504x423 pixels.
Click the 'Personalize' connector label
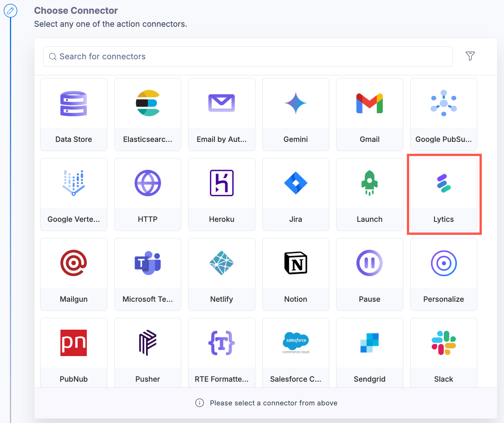coord(444,299)
